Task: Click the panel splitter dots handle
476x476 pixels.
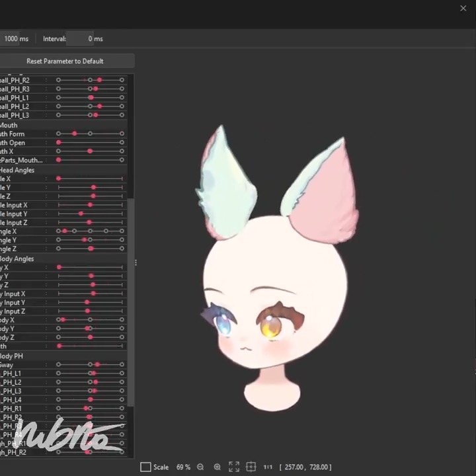Action: coord(136,262)
